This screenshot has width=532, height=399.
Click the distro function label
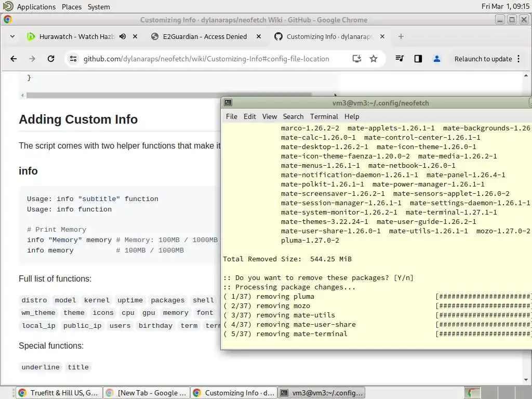34,300
